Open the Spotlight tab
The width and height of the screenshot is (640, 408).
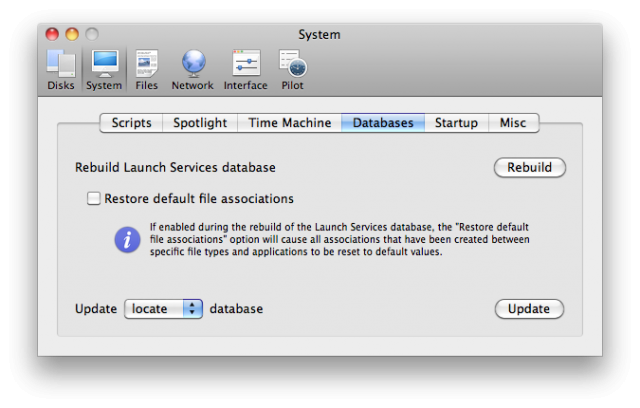tap(199, 123)
